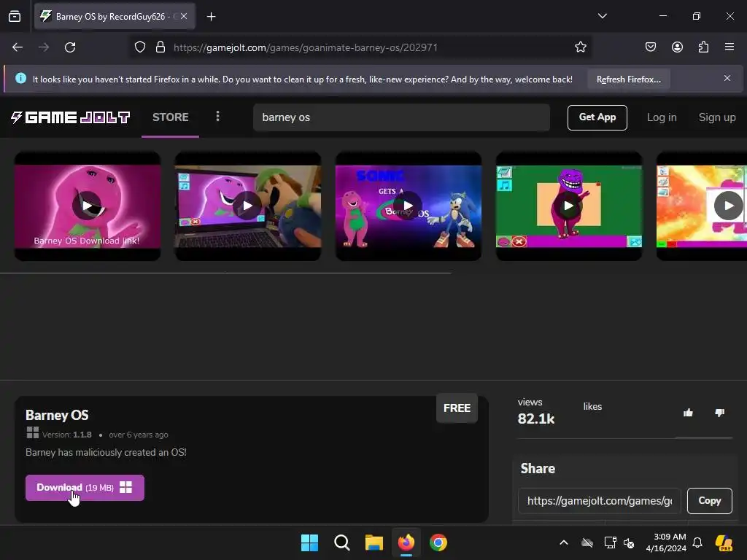The width and height of the screenshot is (747, 560).
Task: Open Firefox application menu
Action: (x=729, y=47)
